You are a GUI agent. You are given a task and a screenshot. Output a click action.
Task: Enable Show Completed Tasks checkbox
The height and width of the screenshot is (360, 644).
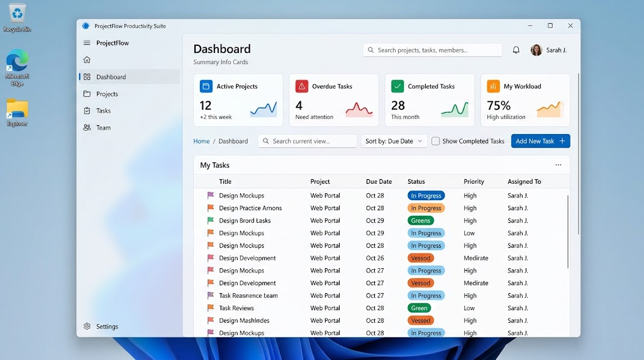[435, 141]
